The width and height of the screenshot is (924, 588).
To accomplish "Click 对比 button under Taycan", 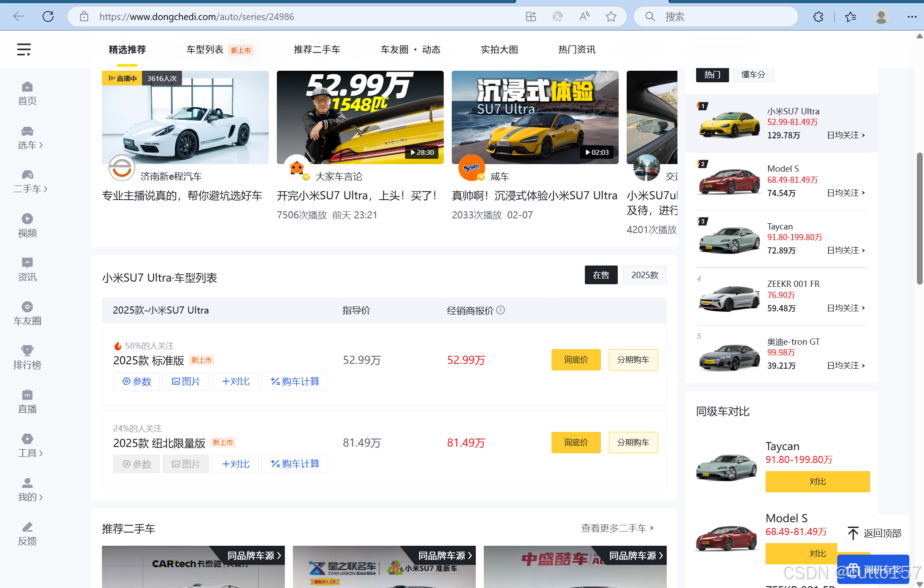I will pos(817,481).
